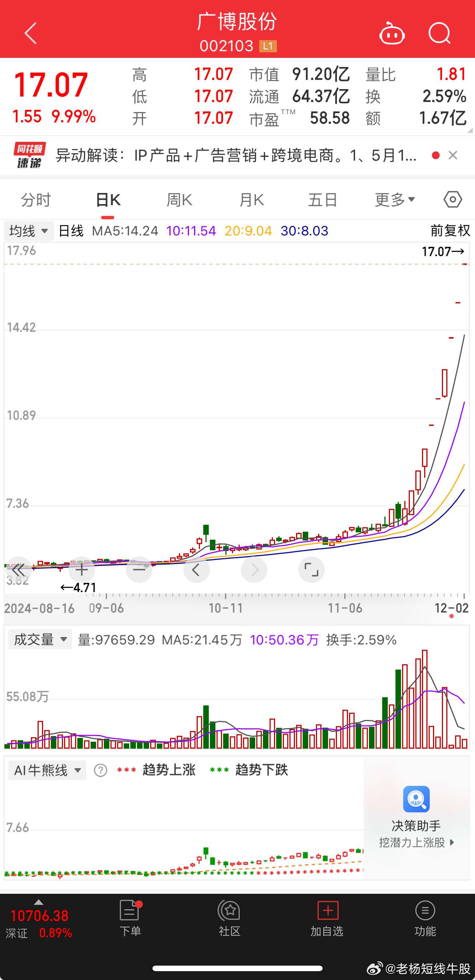Open 挖潜力上涨股 link
Screen dimensions: 475x980
(x=416, y=842)
